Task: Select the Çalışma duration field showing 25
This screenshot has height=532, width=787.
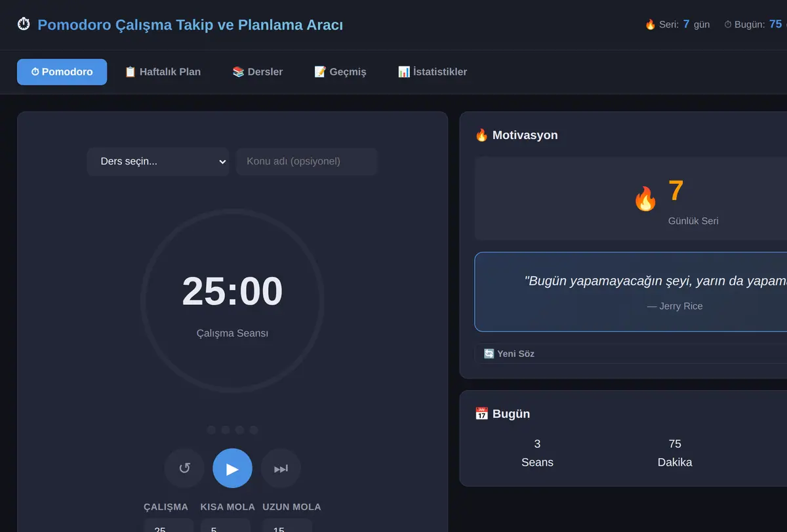Action: 169,525
